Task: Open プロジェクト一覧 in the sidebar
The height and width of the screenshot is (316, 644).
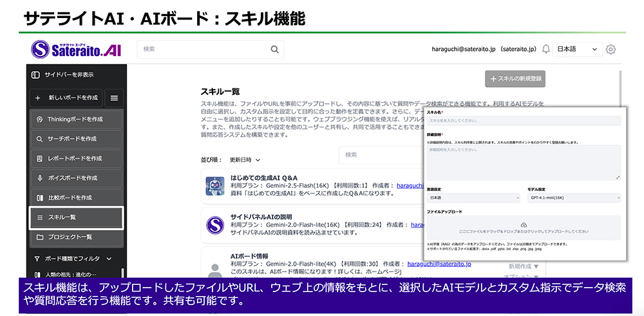Action: (x=76, y=237)
